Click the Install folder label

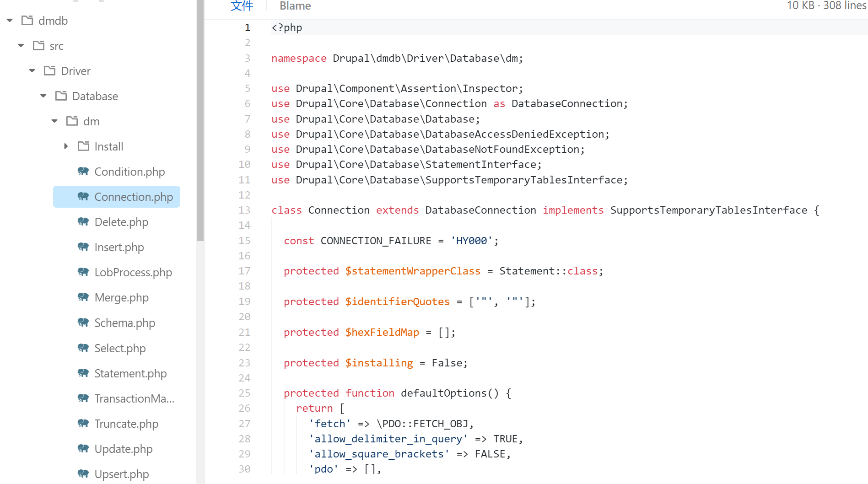click(109, 146)
